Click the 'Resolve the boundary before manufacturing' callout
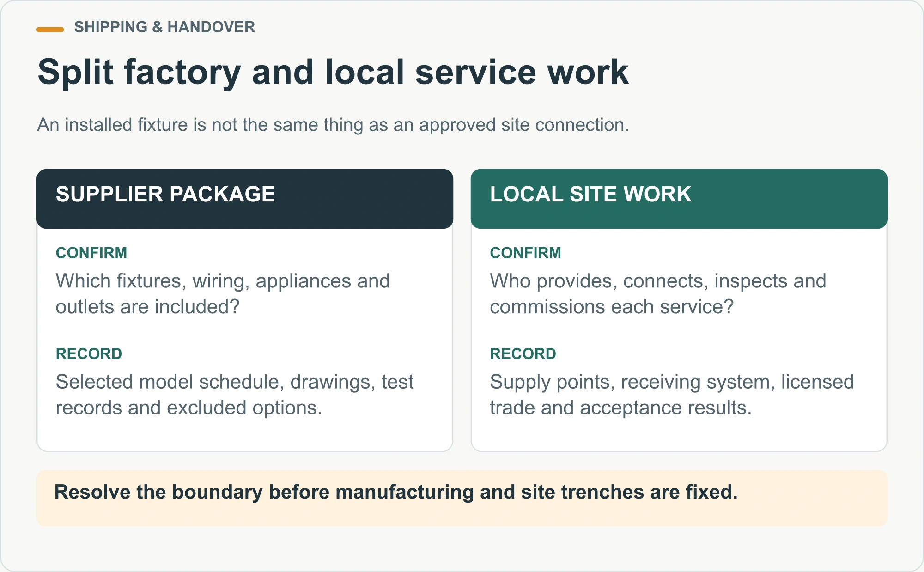 point(462,498)
